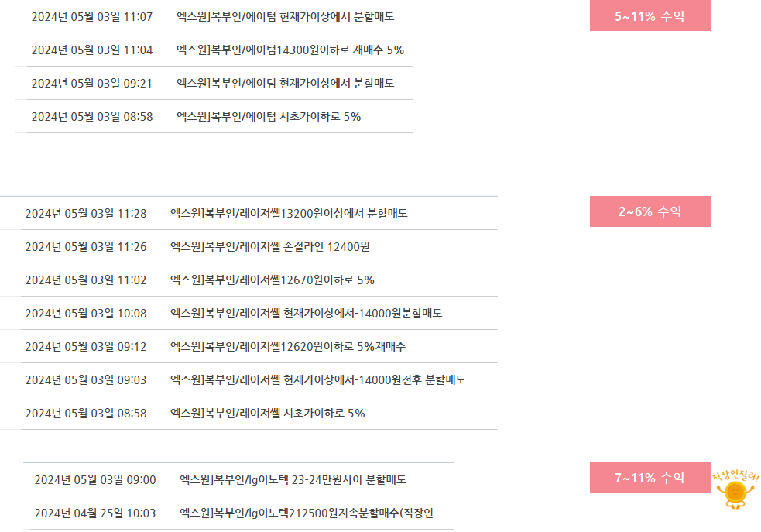Screen dimensions: 761x532
Task: Click the 05월 03일 11:28 timestamp
Action: coord(85,213)
